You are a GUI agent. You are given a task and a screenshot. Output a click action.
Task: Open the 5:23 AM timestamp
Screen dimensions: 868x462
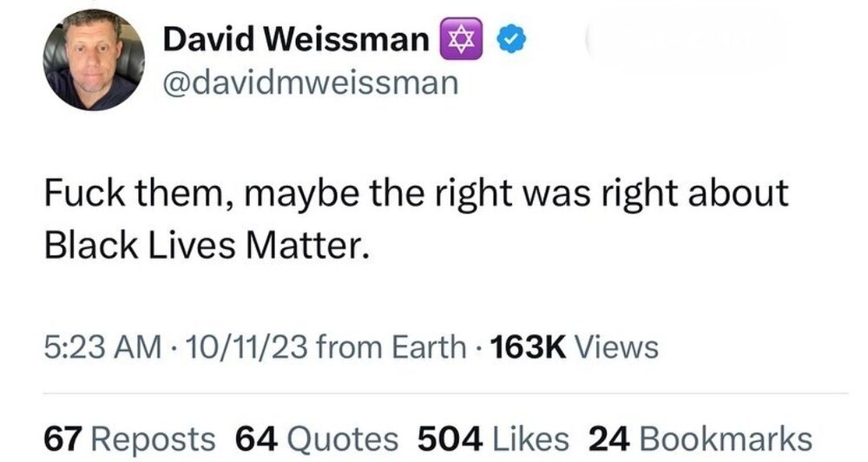click(102, 347)
